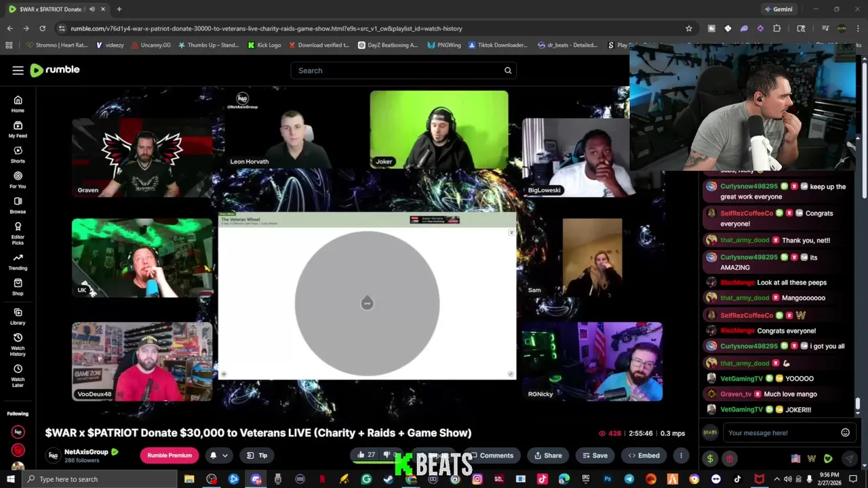
Task: Open the Kick Logo bookmark
Action: [x=264, y=45]
